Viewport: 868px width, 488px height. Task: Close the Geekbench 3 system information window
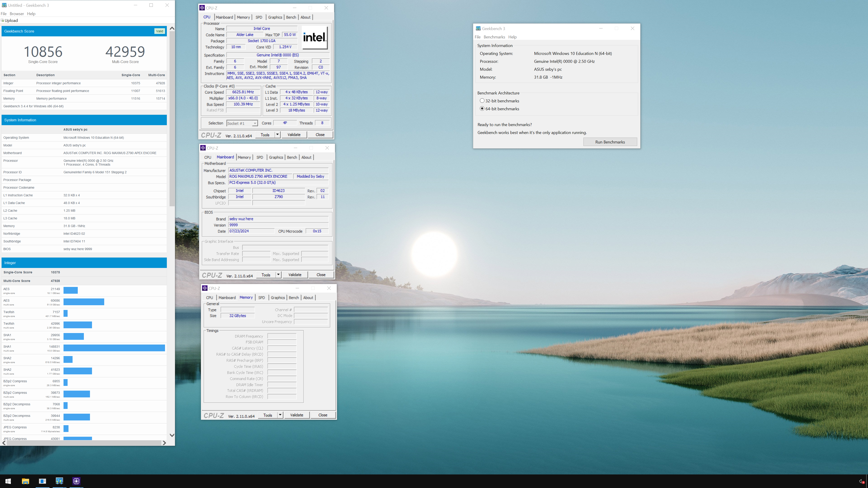(x=632, y=29)
